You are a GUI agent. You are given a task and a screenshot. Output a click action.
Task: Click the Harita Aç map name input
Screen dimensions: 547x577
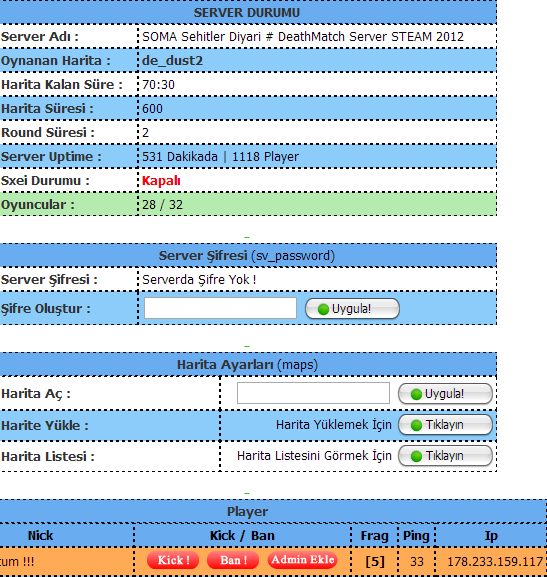(313, 393)
